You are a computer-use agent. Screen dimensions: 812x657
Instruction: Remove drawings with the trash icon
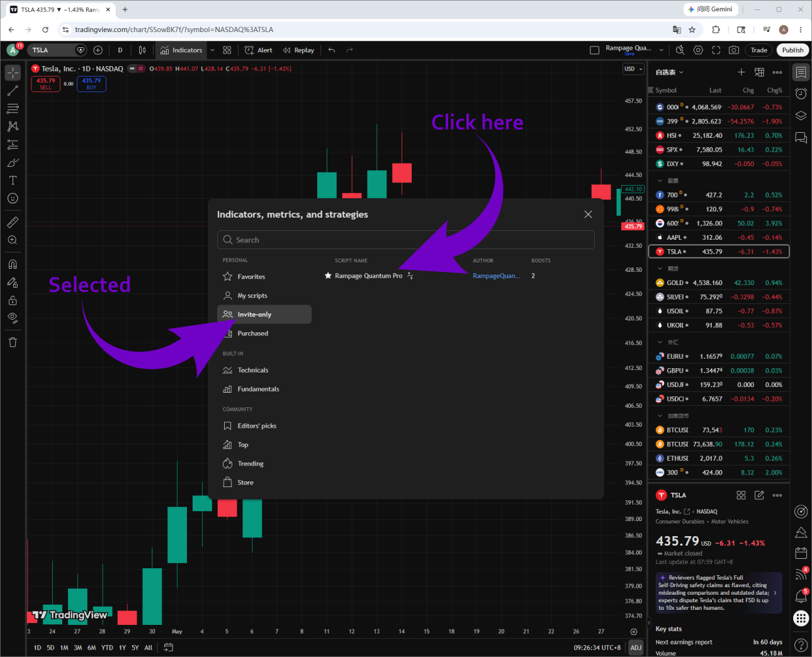click(13, 342)
